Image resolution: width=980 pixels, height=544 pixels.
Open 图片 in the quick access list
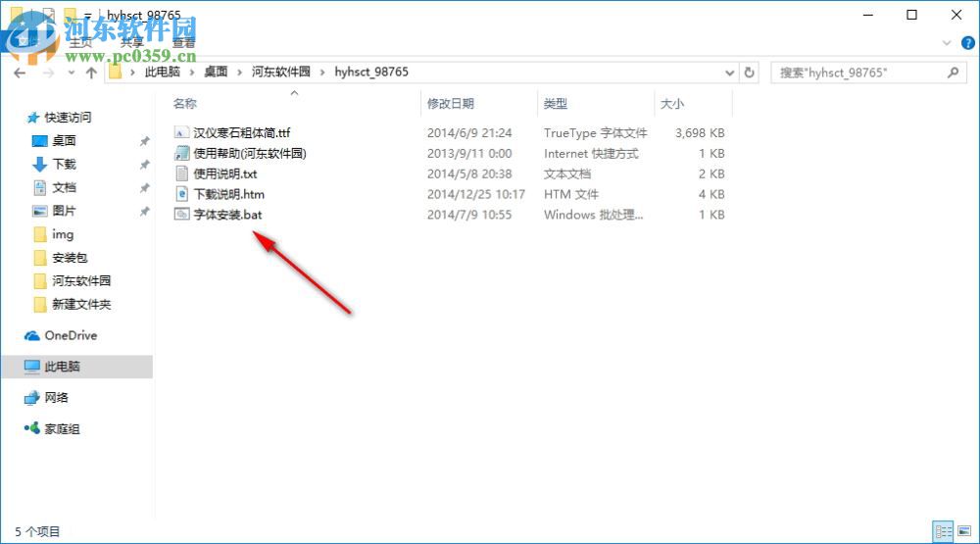point(64,211)
